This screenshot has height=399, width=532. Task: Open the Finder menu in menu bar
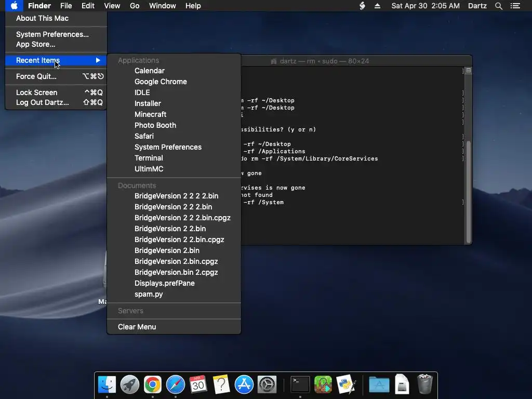click(39, 6)
